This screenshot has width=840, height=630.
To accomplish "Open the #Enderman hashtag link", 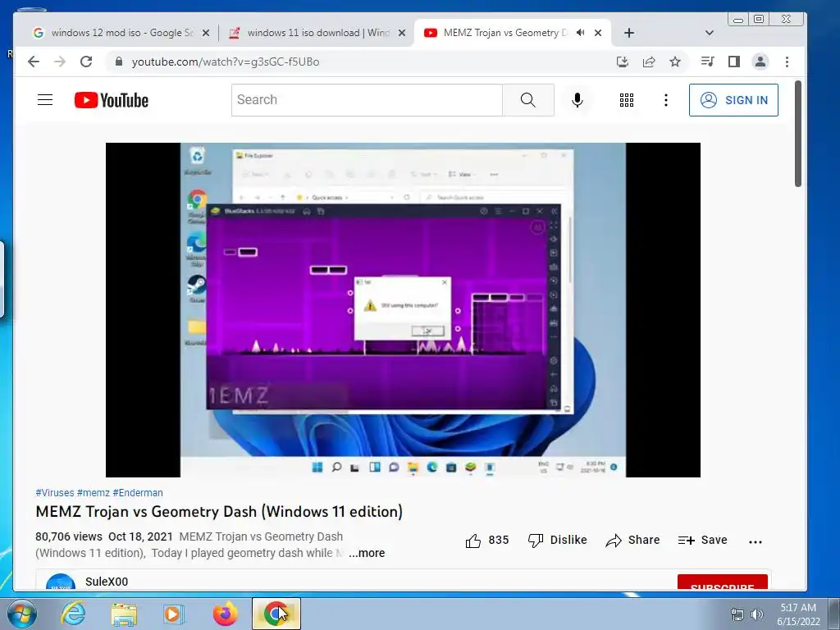I will [138, 493].
